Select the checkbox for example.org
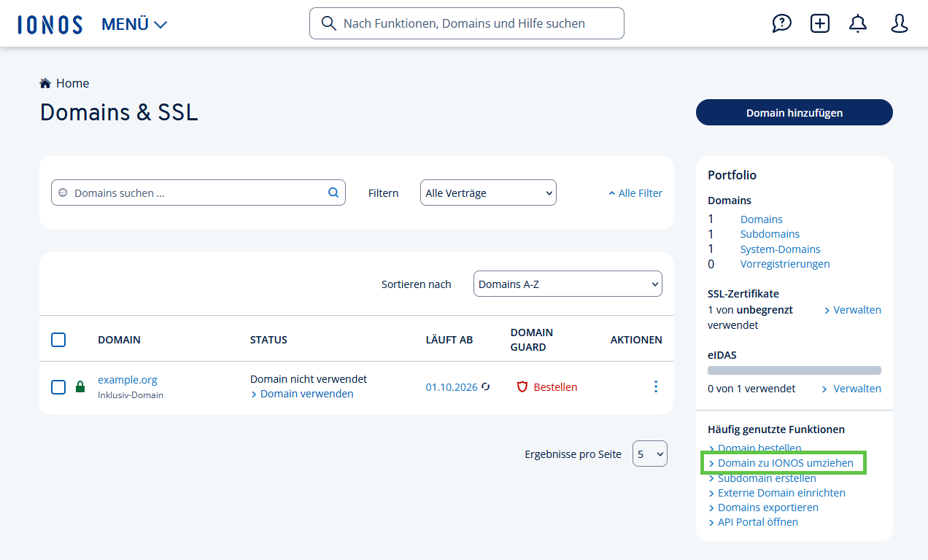 (x=58, y=387)
